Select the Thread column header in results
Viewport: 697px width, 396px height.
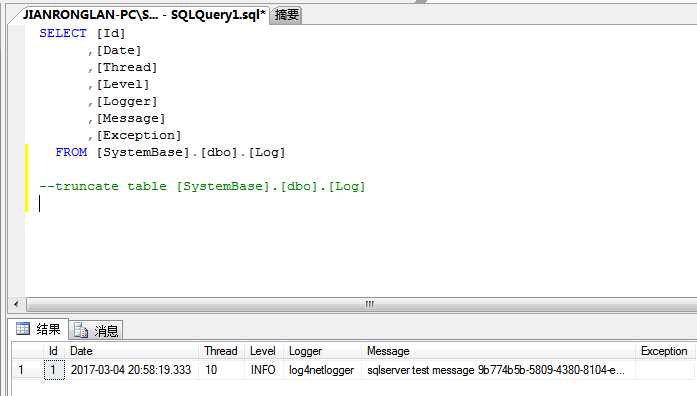222,351
